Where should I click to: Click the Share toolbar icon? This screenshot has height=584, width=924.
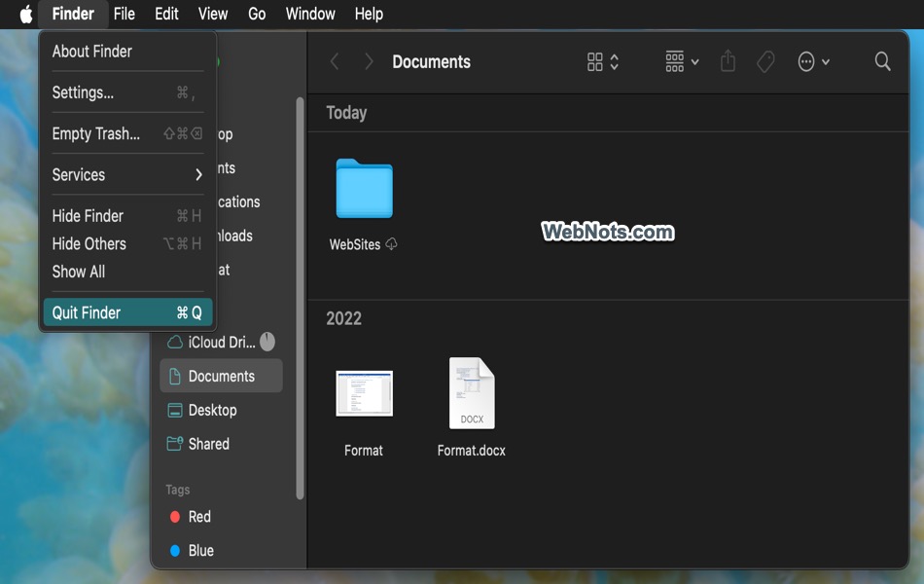728,61
